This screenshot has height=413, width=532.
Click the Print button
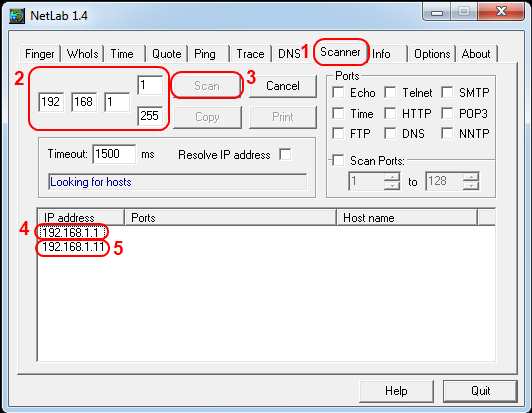pos(282,117)
